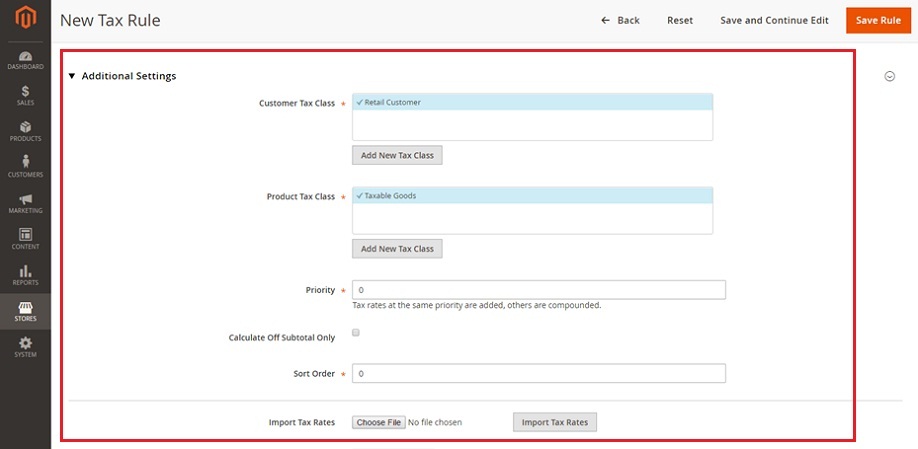Open the Reports sidebar menu
Image resolution: width=918 pixels, height=449 pixels.
[x=25, y=275]
